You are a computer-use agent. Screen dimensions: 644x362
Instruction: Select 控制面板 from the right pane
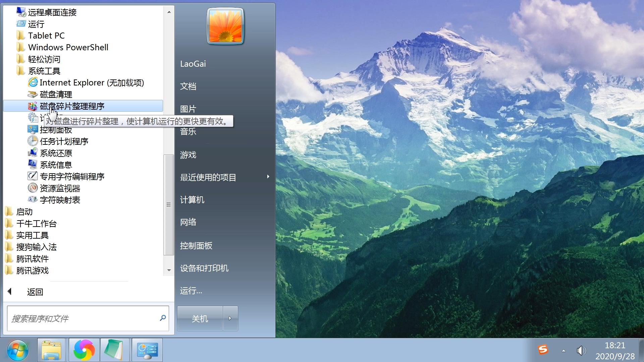pyautogui.click(x=196, y=246)
